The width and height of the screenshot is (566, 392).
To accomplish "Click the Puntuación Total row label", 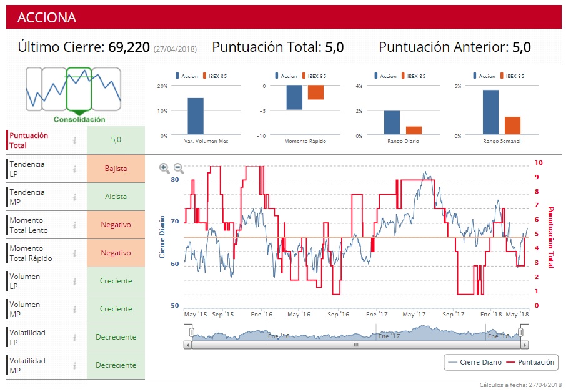I will coord(29,140).
